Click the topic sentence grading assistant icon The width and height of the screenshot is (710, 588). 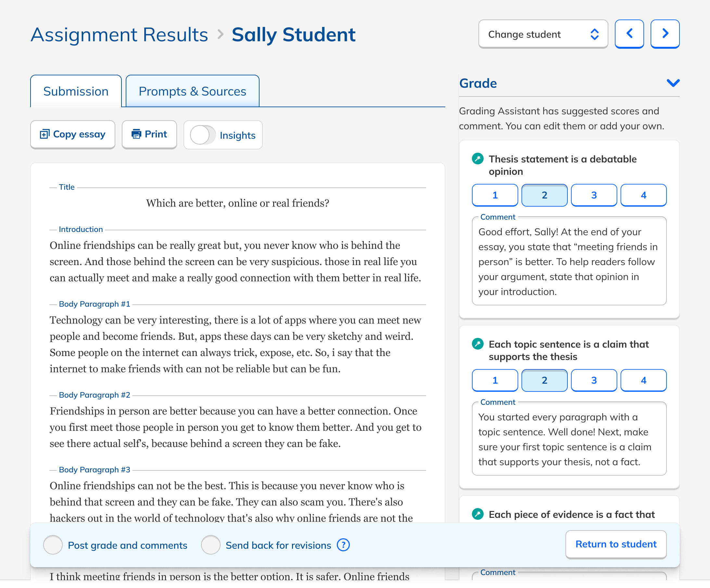[477, 344]
